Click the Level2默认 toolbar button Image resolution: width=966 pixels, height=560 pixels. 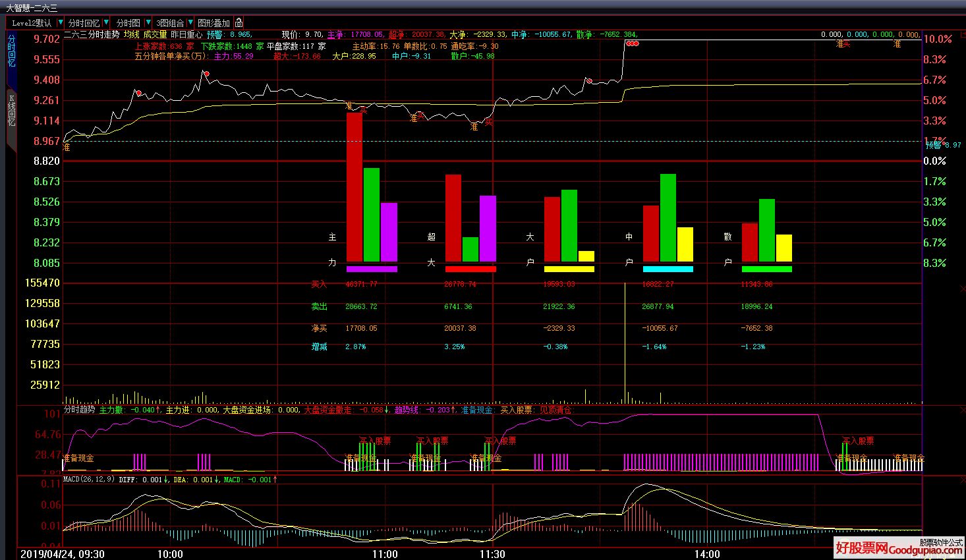[x=32, y=23]
